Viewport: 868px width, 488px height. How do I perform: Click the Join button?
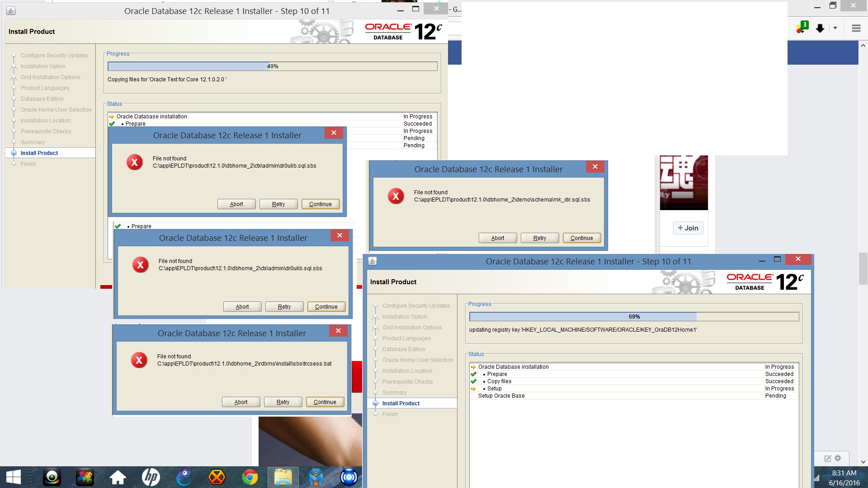(x=688, y=228)
